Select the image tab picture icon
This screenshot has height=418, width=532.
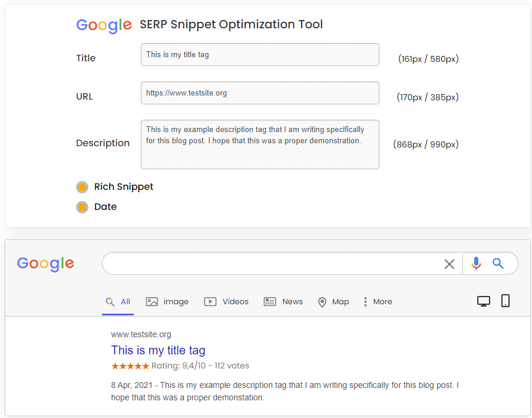151,301
